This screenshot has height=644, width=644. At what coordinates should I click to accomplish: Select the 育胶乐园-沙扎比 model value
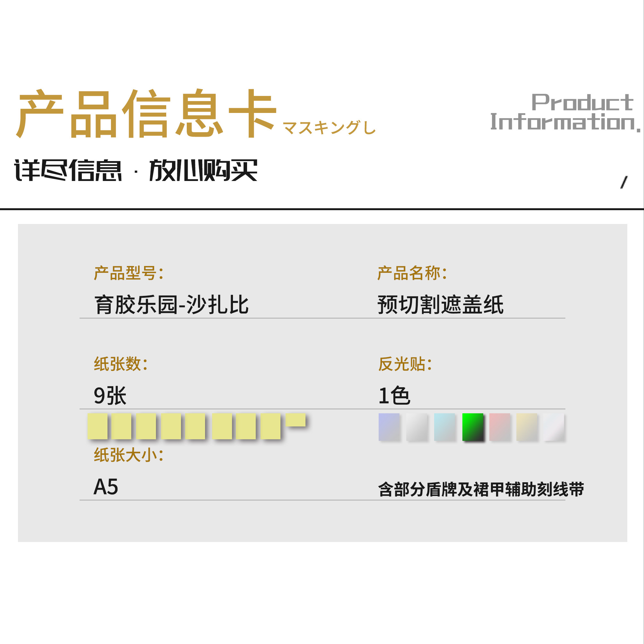click(x=172, y=304)
